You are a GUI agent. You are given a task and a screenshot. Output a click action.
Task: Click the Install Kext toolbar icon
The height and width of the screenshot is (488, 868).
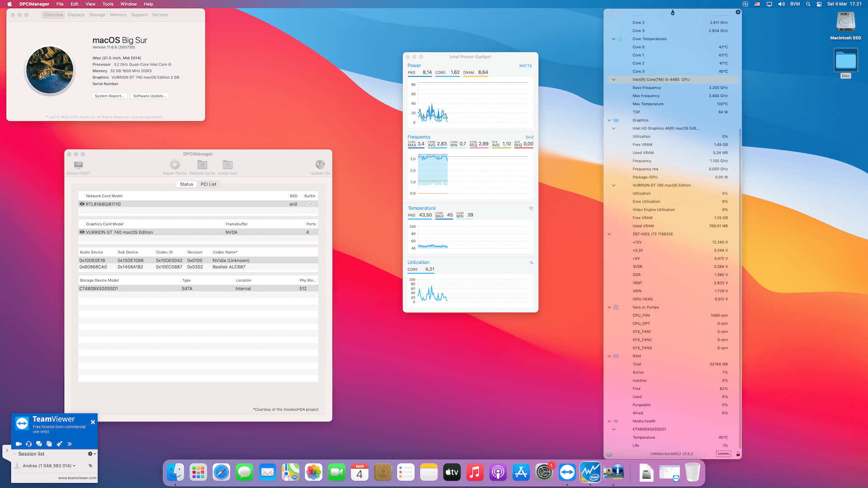[x=227, y=164]
